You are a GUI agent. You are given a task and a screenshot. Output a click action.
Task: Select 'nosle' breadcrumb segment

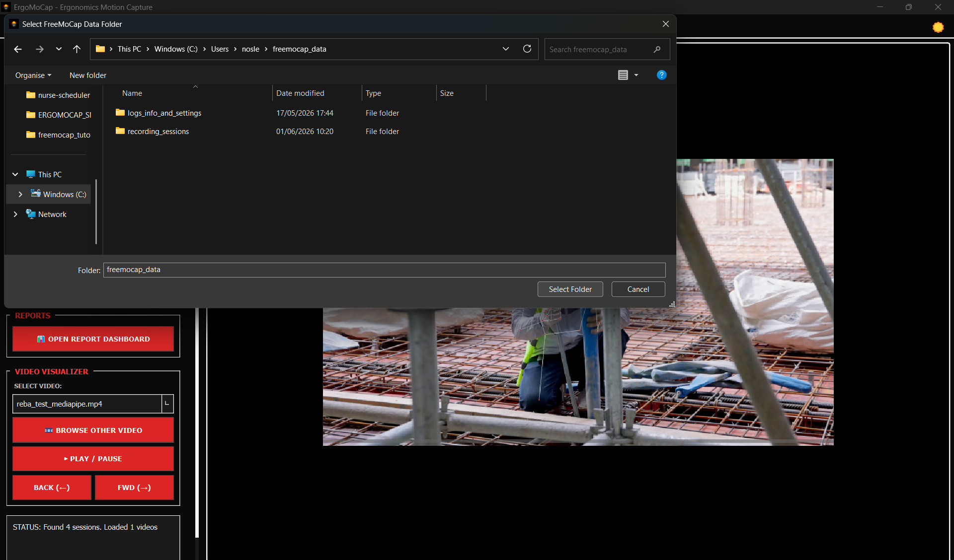click(250, 49)
